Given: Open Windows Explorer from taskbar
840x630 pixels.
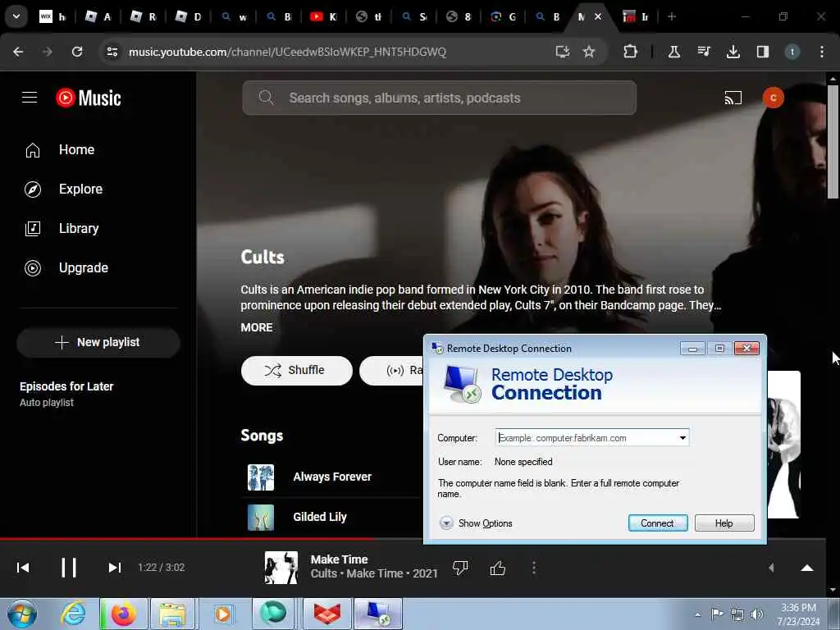Looking at the screenshot, I should tap(172, 614).
